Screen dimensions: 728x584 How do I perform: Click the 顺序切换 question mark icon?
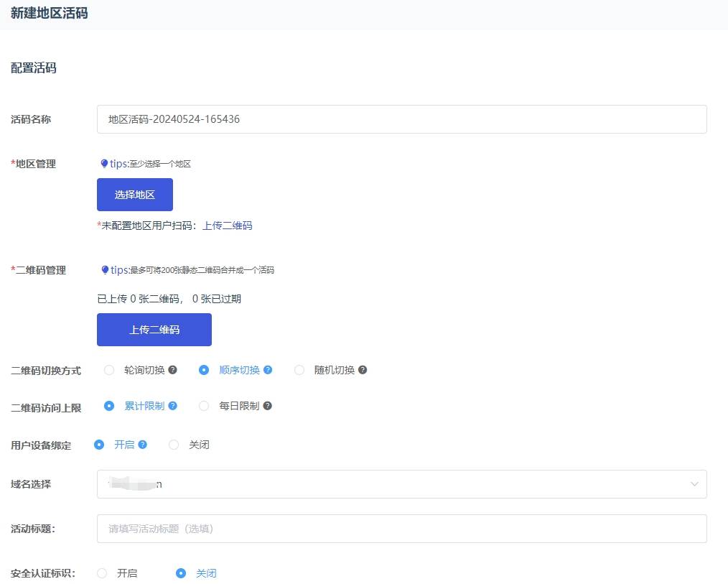click(268, 370)
